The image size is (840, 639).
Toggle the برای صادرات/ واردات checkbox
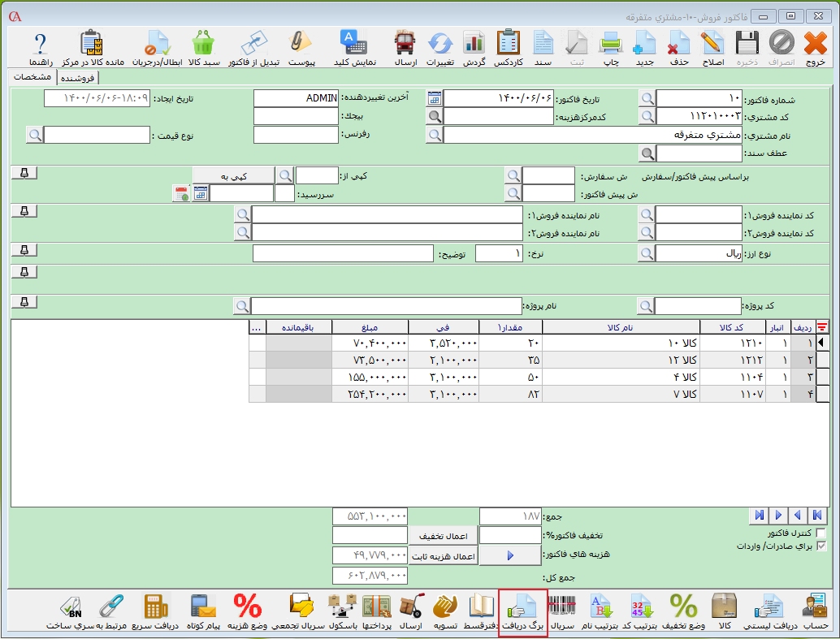pyautogui.click(x=821, y=546)
